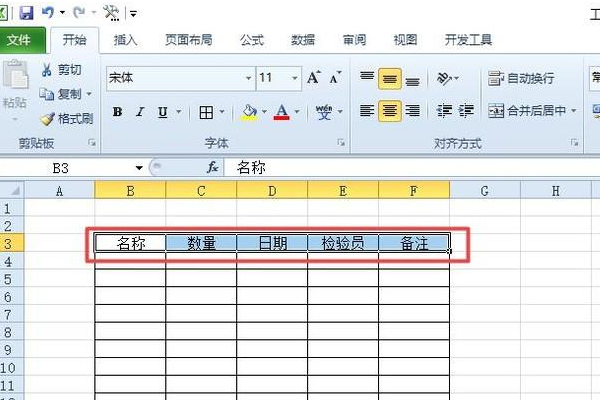The width and height of the screenshot is (600, 400).
Task: Apply red font color A
Action: point(282,112)
